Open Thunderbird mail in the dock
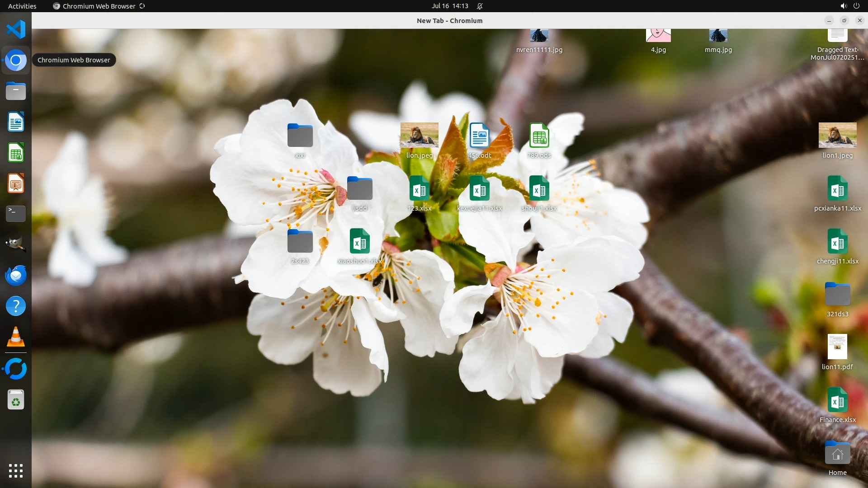This screenshot has width=868, height=488. click(x=16, y=275)
